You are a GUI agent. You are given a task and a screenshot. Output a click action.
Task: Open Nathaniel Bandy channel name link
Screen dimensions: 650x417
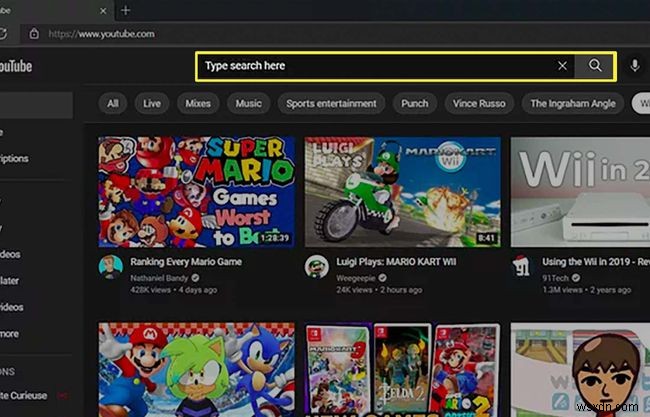pyautogui.click(x=159, y=278)
